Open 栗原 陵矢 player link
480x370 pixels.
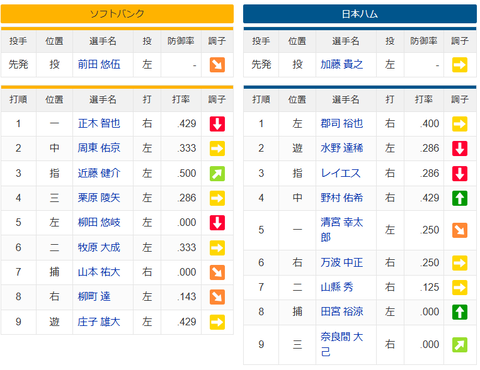(x=99, y=198)
